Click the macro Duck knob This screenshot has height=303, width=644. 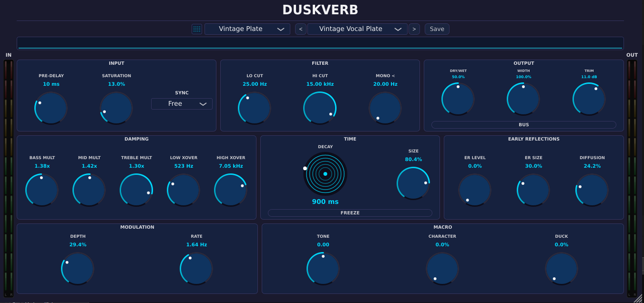coord(562,268)
